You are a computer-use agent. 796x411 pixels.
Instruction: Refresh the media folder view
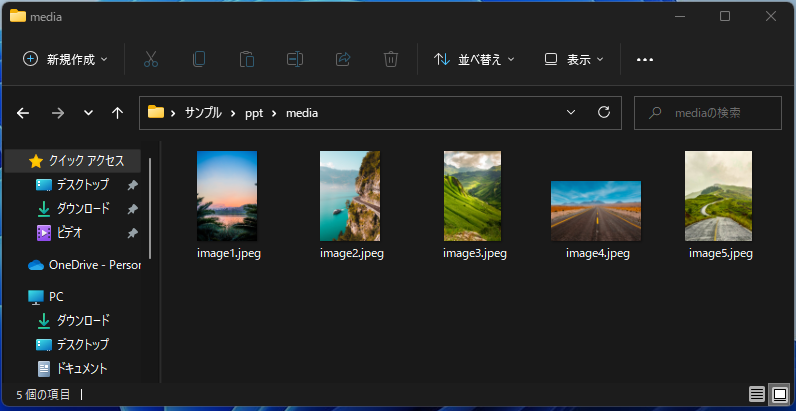(x=603, y=113)
